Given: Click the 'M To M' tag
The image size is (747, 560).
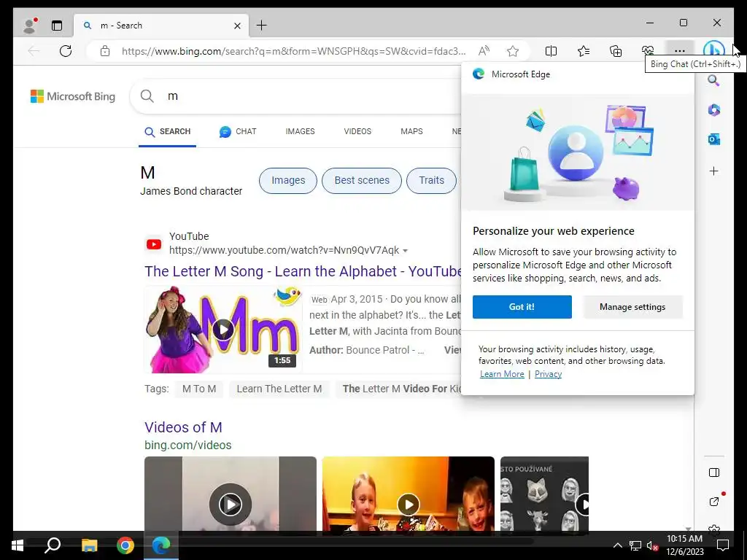Looking at the screenshot, I should coord(199,389).
